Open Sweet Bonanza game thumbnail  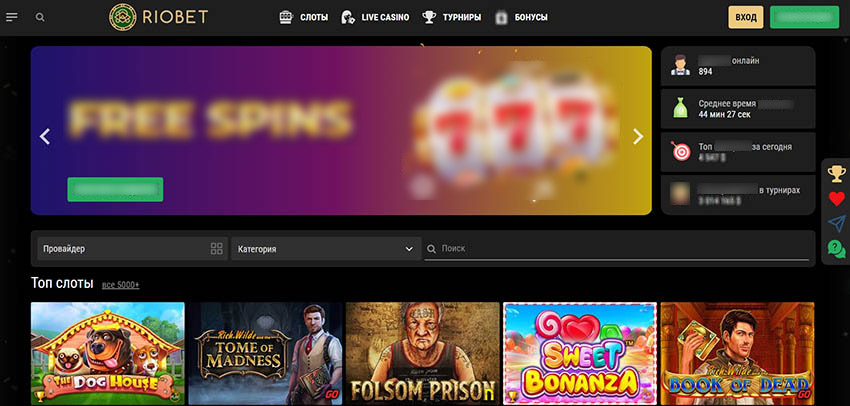pos(579,353)
